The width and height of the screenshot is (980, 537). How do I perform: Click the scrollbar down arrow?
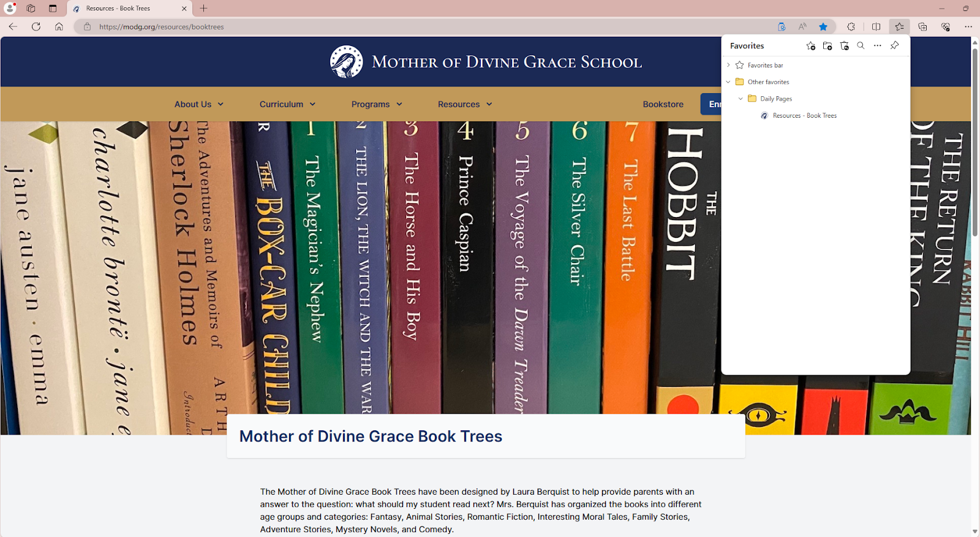click(x=975, y=531)
